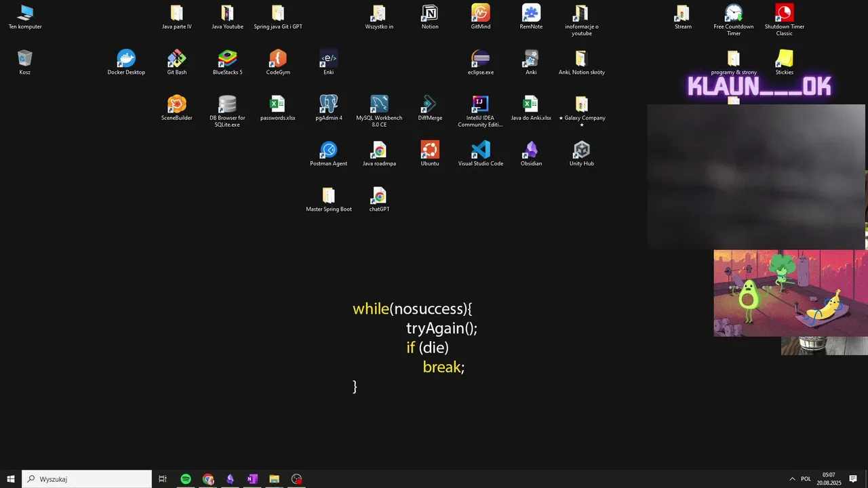The image size is (868, 488).
Task: Expand the hidden system tray icons
Action: [792, 479]
